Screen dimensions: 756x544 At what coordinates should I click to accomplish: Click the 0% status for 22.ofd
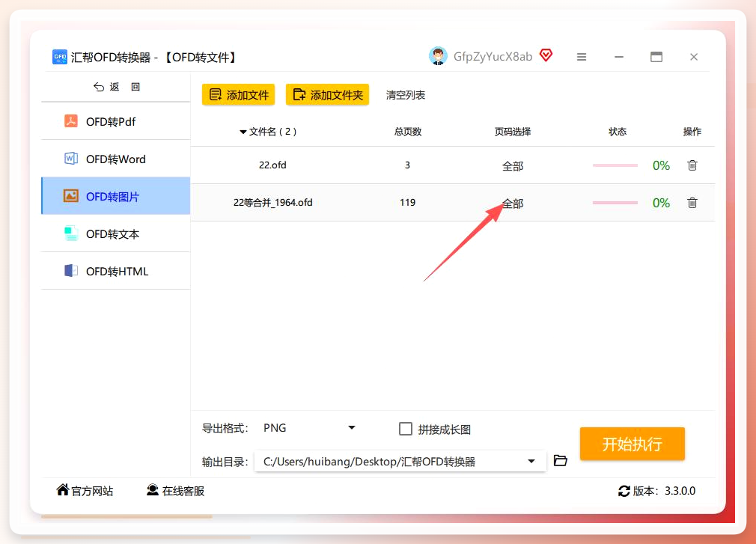(x=661, y=166)
